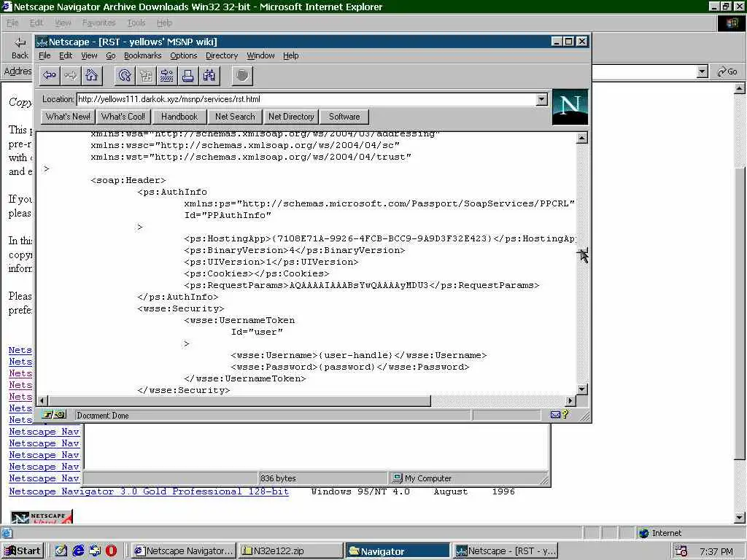This screenshot has height=560, width=747.
Task: Reload the page in Netscape
Action: click(125, 75)
